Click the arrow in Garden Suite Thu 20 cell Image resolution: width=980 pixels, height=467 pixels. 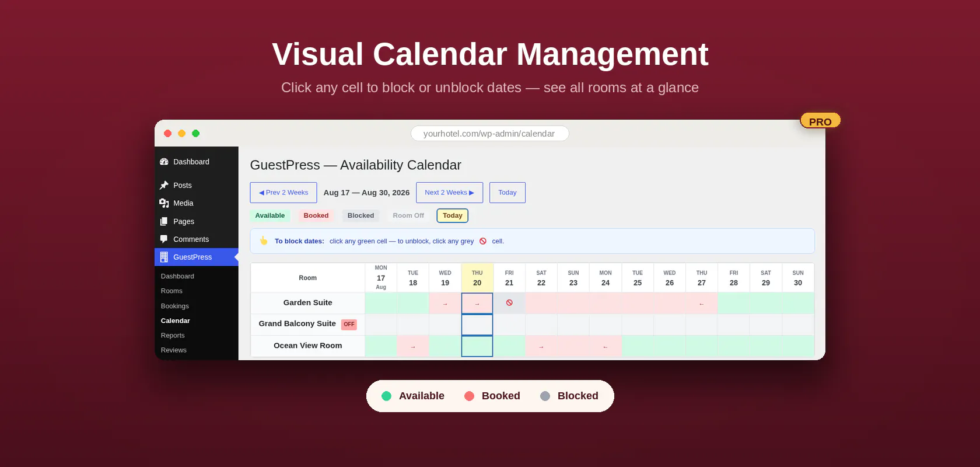(477, 304)
